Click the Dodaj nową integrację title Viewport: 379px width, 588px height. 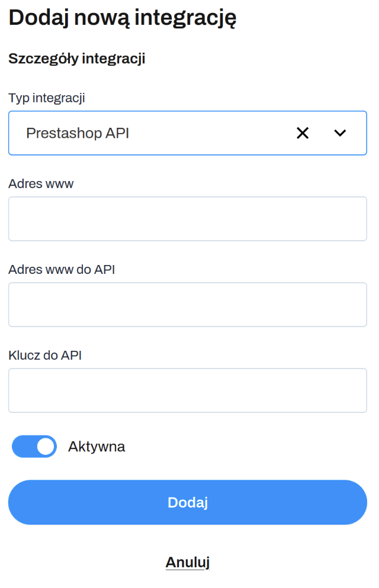tap(123, 18)
